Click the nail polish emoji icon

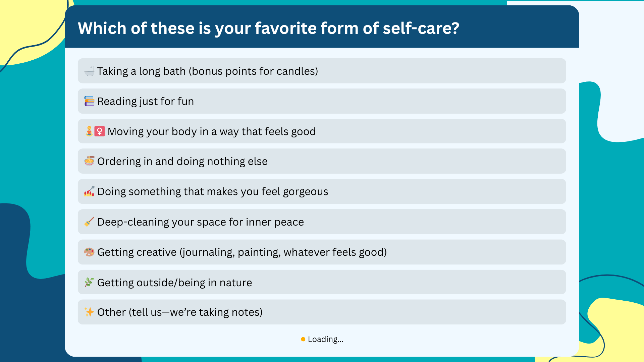[89, 191]
